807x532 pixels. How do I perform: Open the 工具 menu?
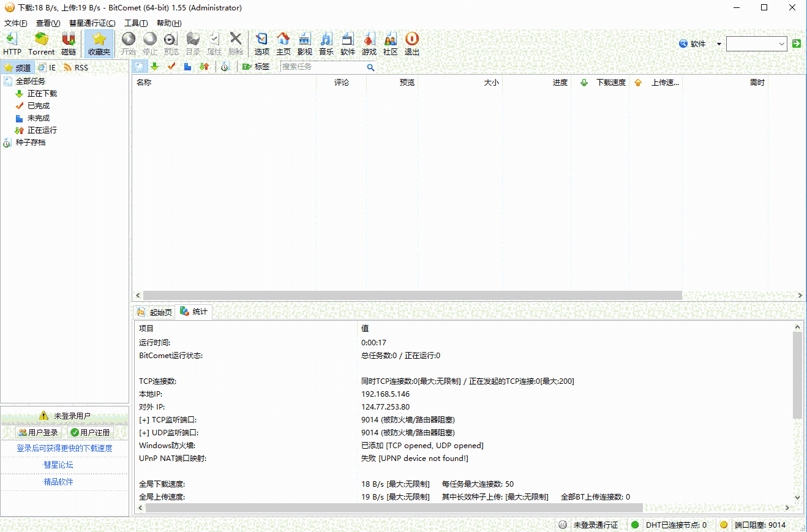135,23
